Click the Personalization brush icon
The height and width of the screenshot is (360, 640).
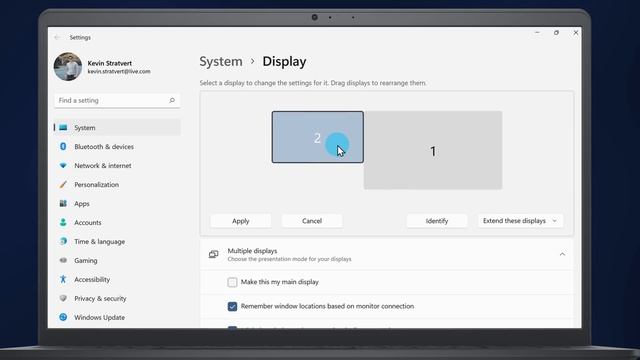(x=63, y=184)
